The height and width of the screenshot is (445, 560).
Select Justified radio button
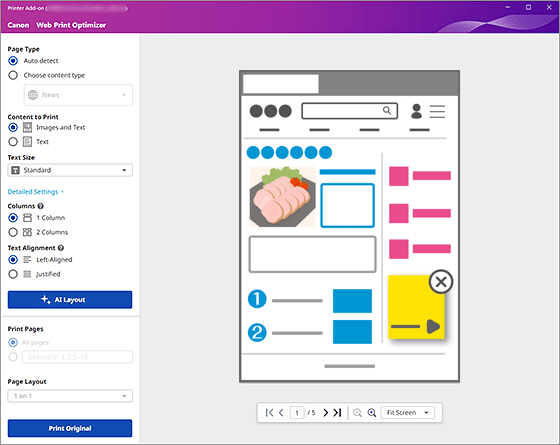click(x=13, y=274)
